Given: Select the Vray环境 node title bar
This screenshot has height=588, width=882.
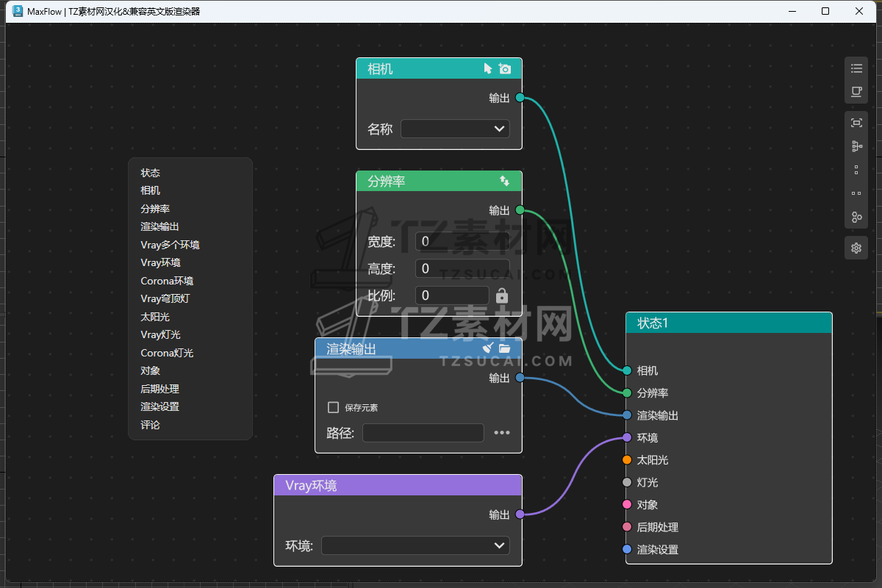Looking at the screenshot, I should (398, 485).
